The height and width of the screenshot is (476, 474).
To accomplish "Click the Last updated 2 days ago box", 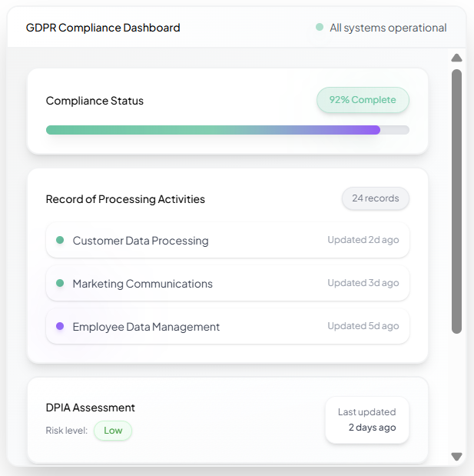I will click(x=367, y=420).
